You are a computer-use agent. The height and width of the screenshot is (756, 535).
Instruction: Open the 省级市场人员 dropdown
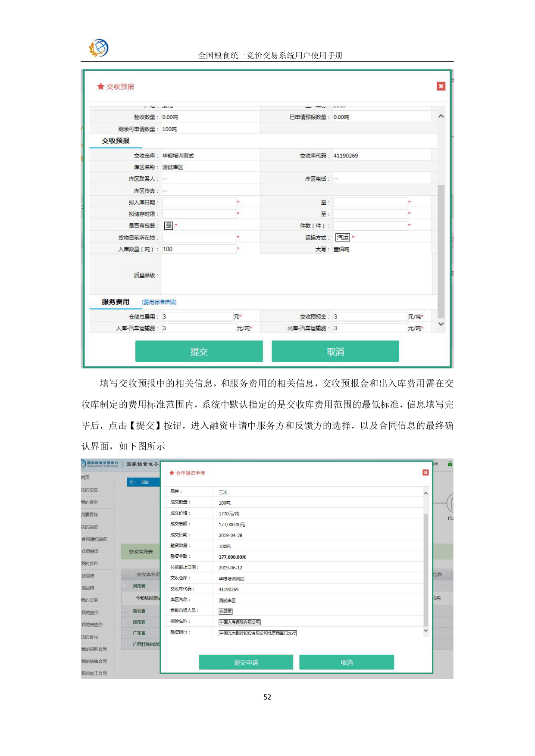(225, 611)
